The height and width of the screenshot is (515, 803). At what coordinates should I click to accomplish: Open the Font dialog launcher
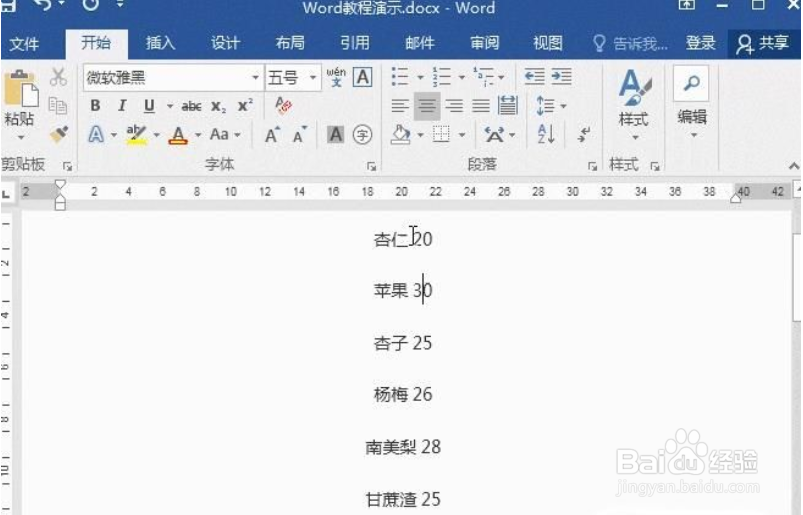click(371, 166)
